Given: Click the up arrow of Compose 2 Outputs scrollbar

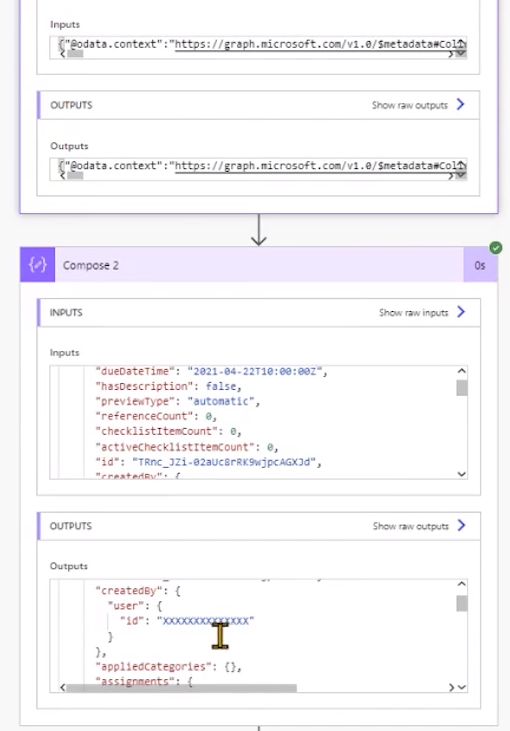Looking at the screenshot, I should point(462,584).
